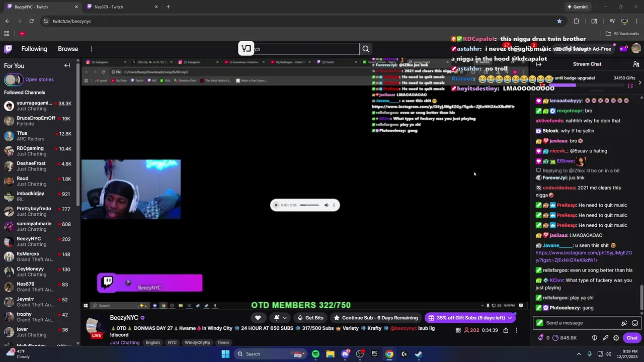Open the moderator shield icon
This screenshot has width=644, height=362.
pos(594,338)
